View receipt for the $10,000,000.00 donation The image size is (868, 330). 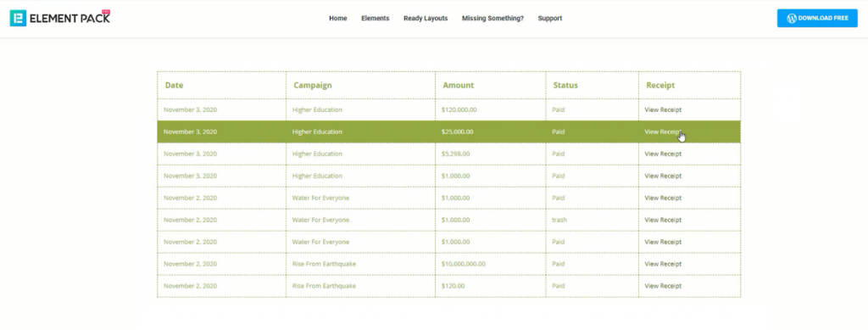663,264
